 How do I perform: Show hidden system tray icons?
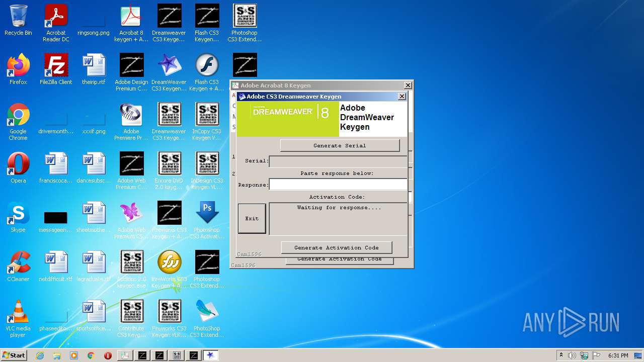tap(561, 355)
